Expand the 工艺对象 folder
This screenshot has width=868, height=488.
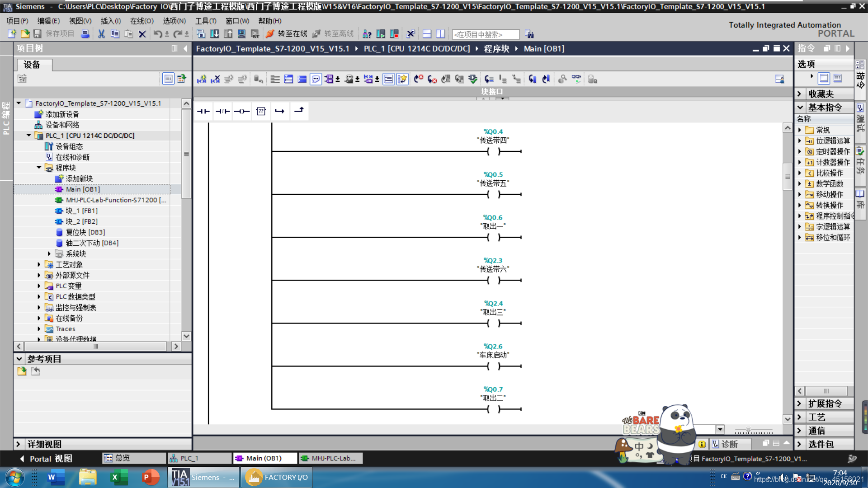tap(39, 265)
